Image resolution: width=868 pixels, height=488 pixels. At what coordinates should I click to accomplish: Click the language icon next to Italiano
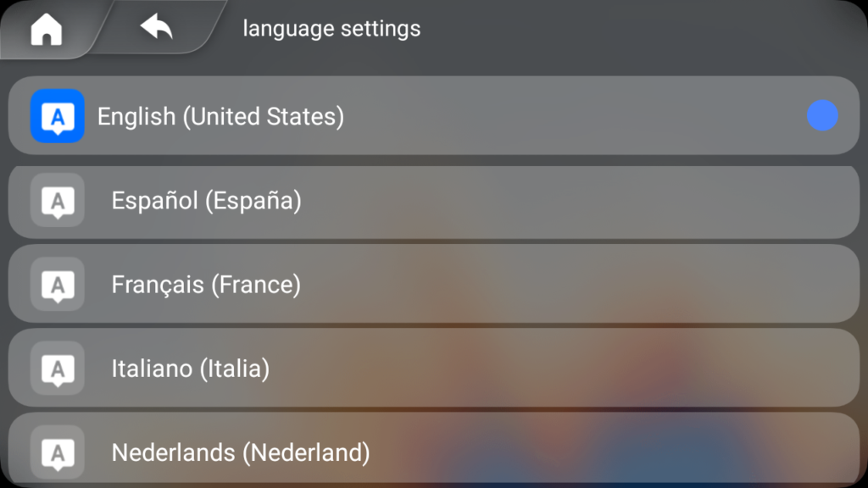click(58, 369)
